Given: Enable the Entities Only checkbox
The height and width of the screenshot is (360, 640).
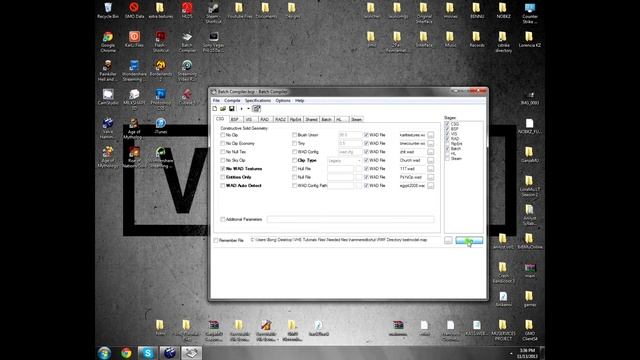Looking at the screenshot, I should (223, 177).
